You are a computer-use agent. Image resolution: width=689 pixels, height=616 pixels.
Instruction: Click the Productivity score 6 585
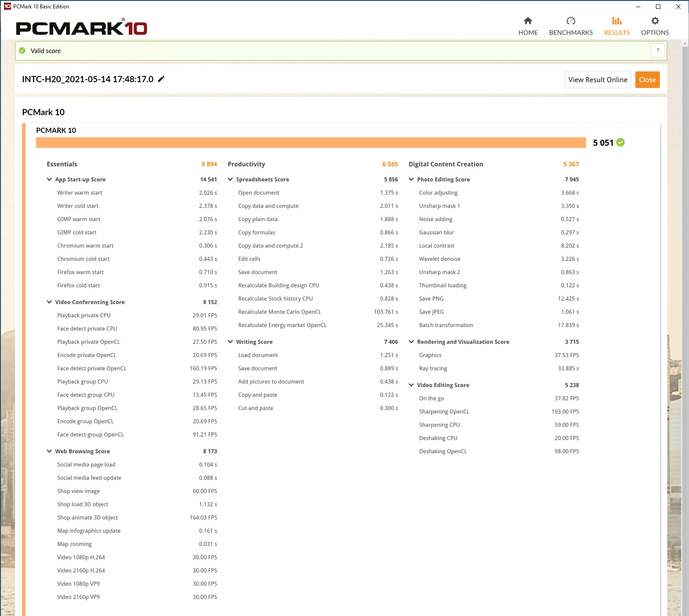coord(390,164)
